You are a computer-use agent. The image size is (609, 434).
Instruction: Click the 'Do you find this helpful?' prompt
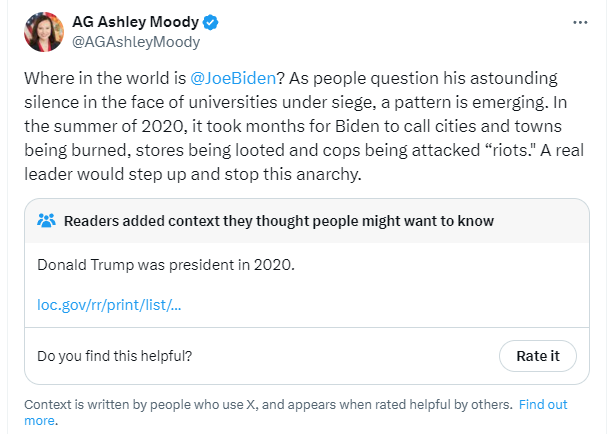[114, 355]
